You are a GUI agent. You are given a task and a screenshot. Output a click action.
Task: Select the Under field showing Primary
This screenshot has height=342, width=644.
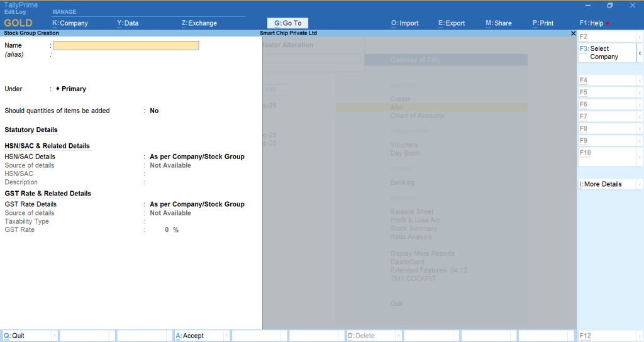coord(74,89)
